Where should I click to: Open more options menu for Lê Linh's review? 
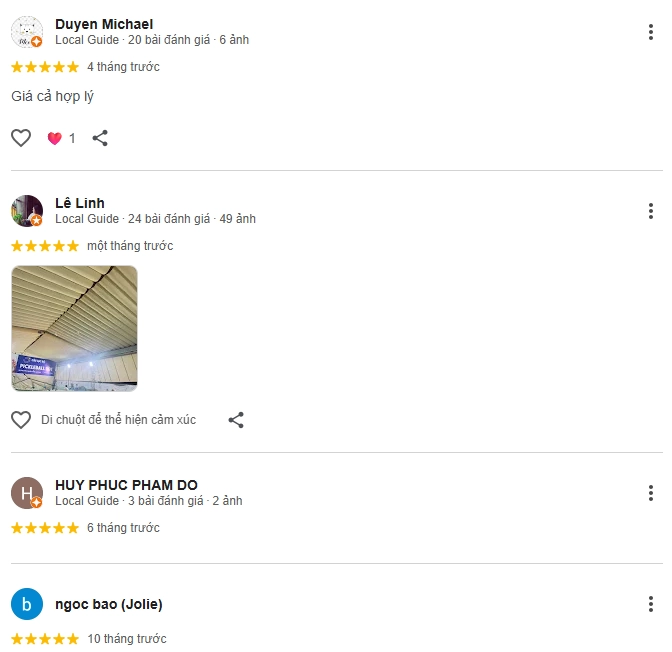click(x=651, y=211)
